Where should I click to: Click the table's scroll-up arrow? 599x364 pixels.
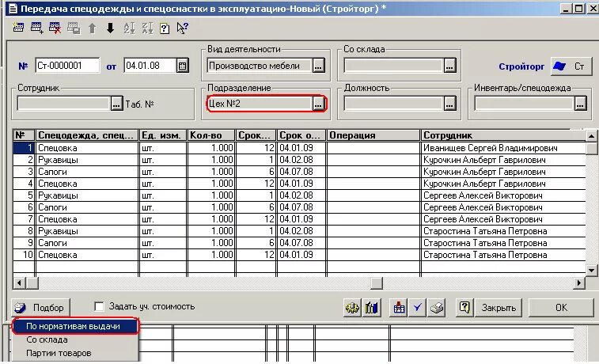point(591,135)
